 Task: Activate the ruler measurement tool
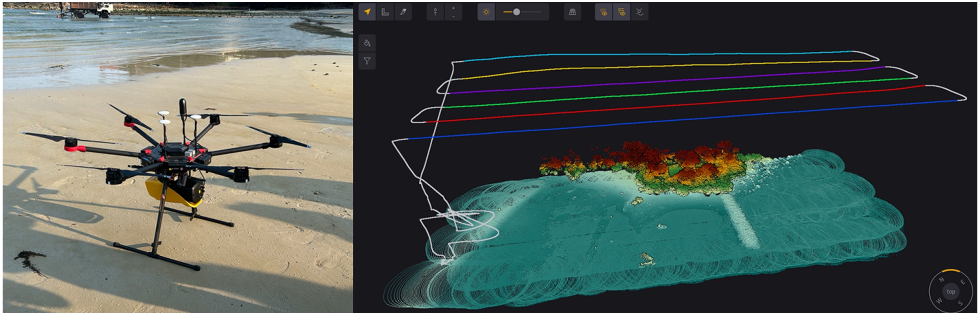(385, 12)
